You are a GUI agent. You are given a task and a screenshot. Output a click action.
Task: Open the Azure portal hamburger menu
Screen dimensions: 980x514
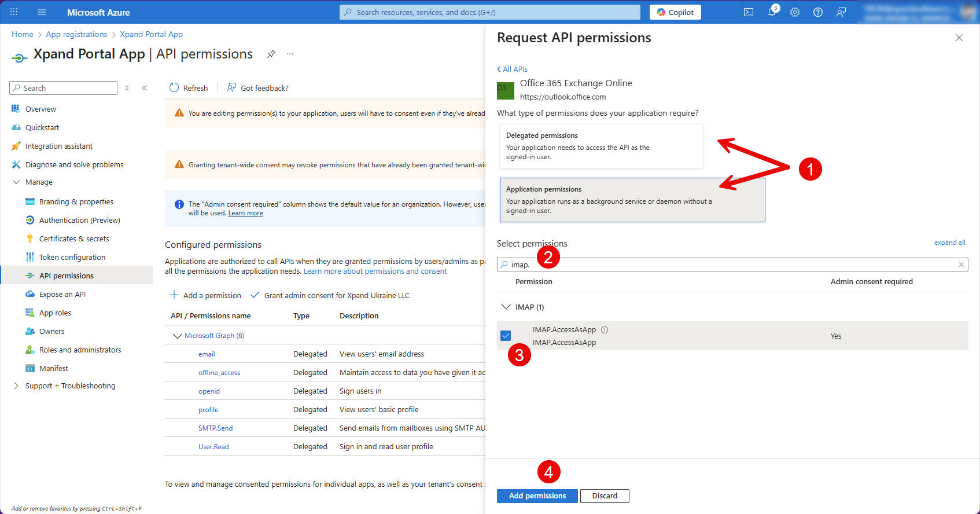(x=42, y=12)
